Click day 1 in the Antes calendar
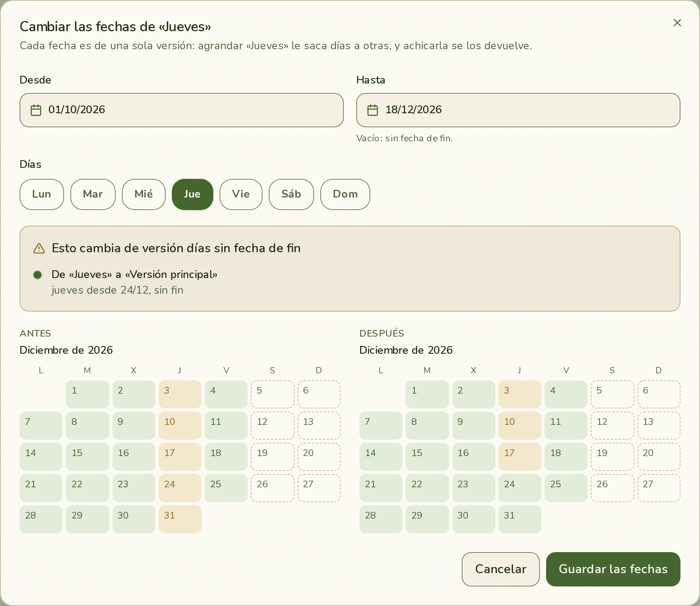The image size is (700, 606). point(87,394)
